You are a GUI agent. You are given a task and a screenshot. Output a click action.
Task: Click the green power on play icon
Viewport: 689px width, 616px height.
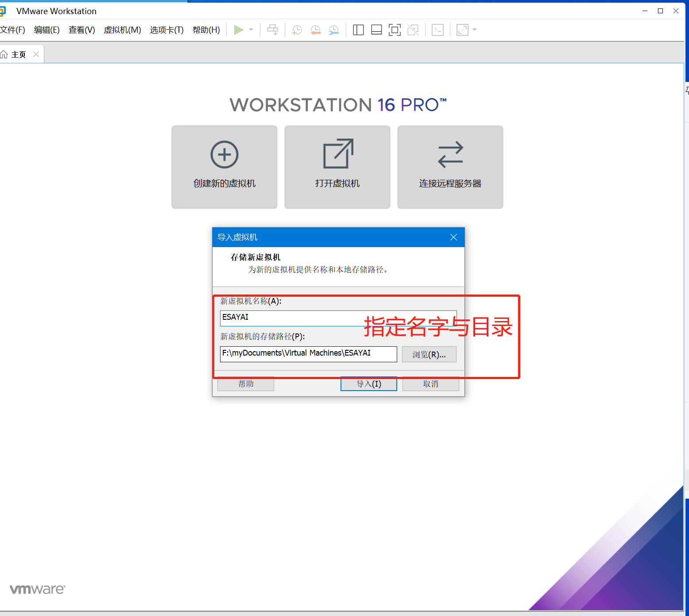238,30
